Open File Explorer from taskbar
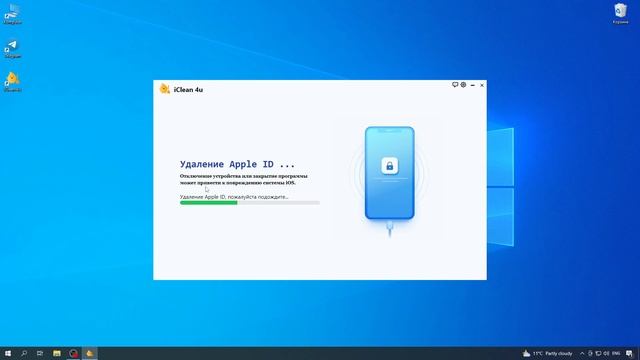The height and width of the screenshot is (360, 640). [57, 353]
